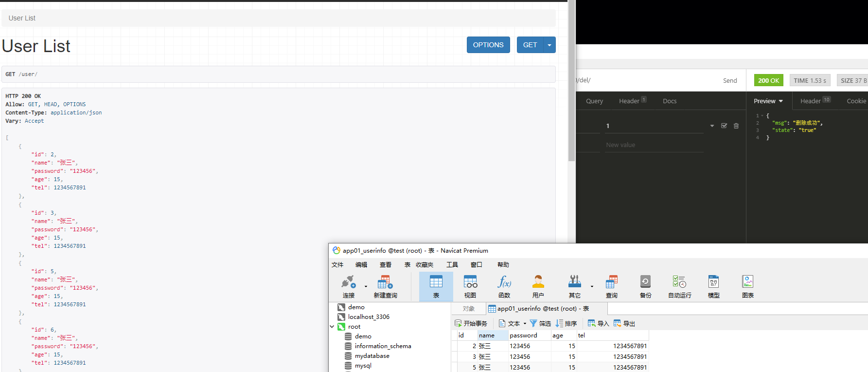Click the 200 OK status badge
The width and height of the screenshot is (868, 372).
click(768, 80)
